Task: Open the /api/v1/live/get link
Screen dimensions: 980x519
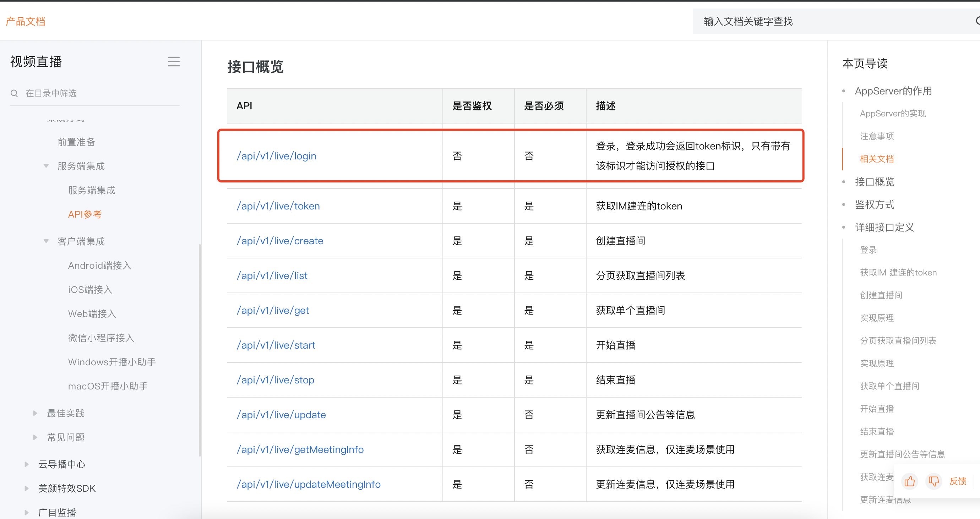Action: coord(273,310)
